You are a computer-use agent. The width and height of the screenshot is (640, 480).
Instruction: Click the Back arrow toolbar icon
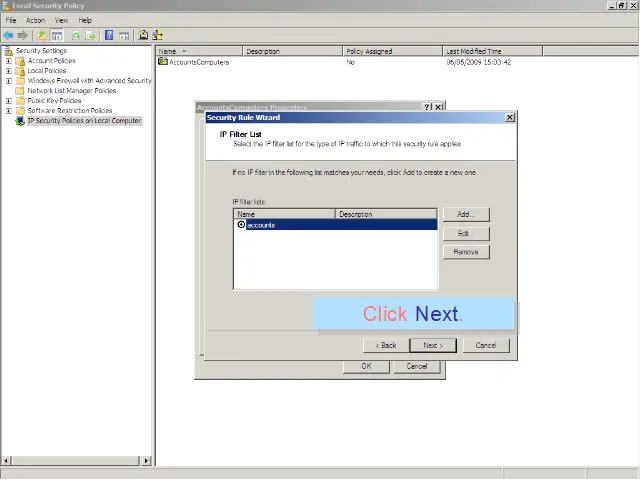click(8, 35)
